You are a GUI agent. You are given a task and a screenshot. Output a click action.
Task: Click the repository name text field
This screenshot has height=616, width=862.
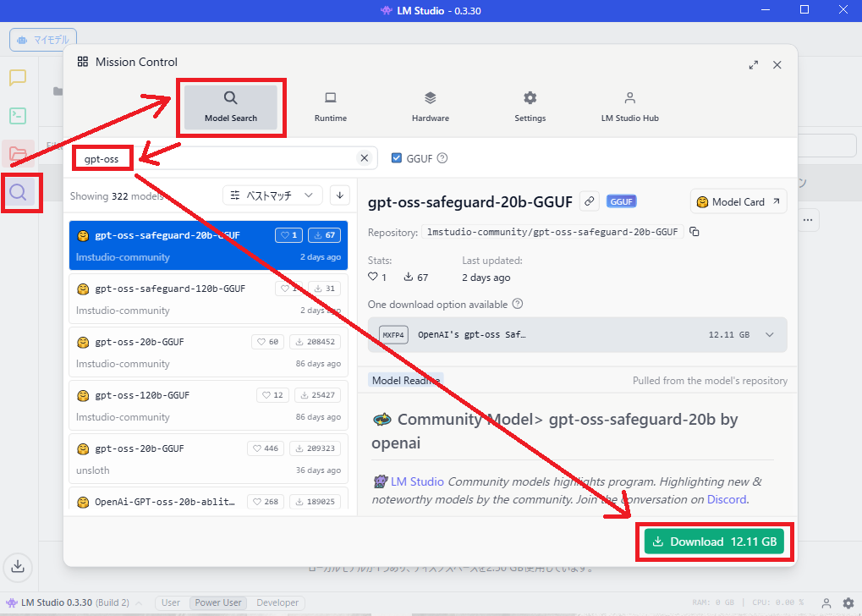pos(552,232)
